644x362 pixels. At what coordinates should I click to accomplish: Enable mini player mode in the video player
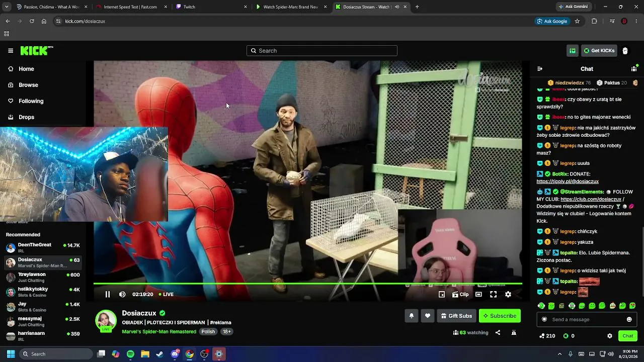click(442, 295)
